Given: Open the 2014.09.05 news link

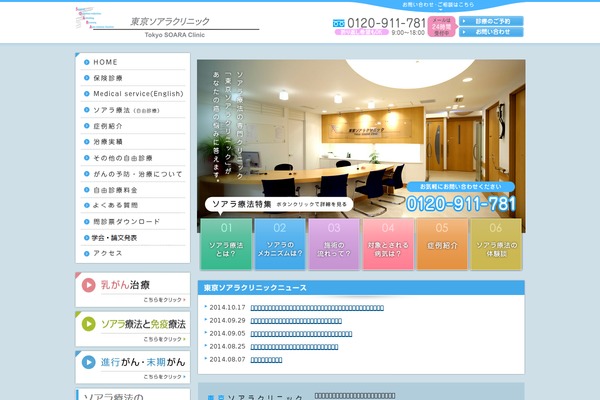Looking at the screenshot, I should point(301,334).
